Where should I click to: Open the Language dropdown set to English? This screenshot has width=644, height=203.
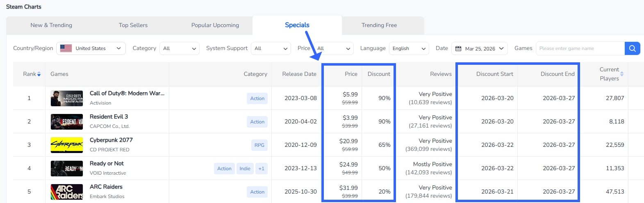click(x=409, y=48)
